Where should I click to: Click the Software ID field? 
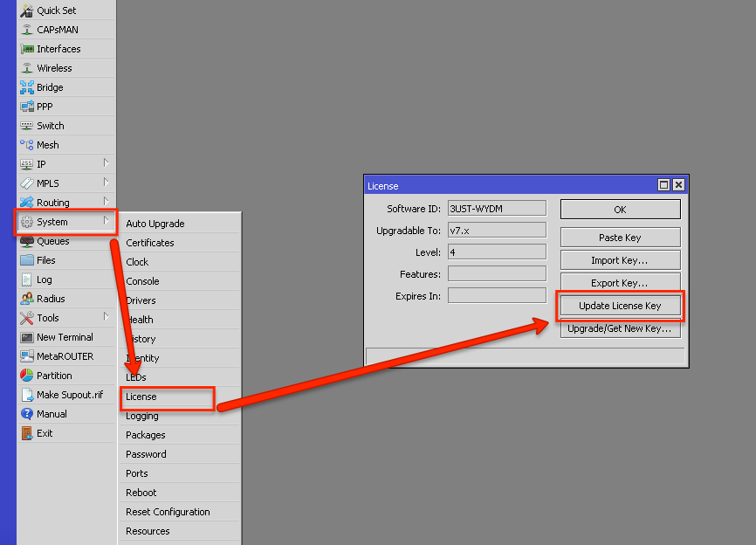(x=497, y=209)
